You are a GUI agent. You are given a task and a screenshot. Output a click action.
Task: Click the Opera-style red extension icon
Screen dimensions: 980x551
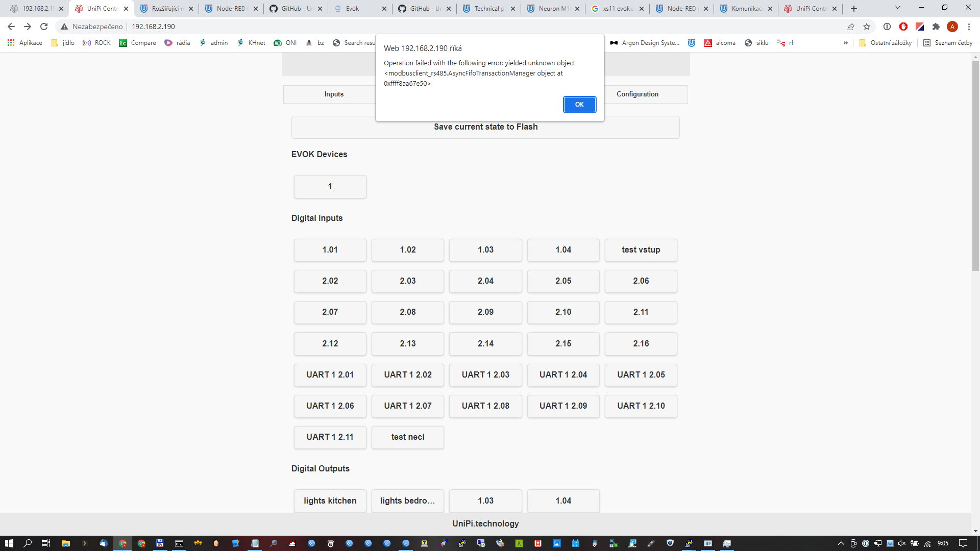903,27
